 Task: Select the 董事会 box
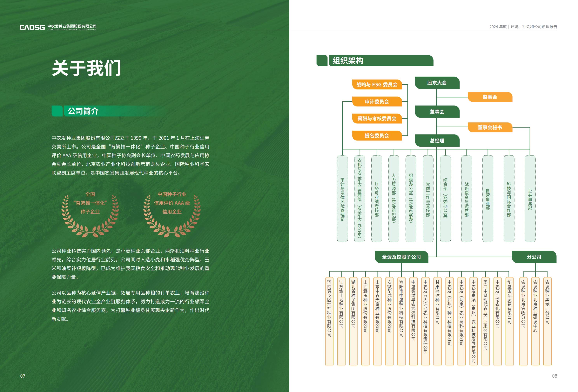point(437,112)
